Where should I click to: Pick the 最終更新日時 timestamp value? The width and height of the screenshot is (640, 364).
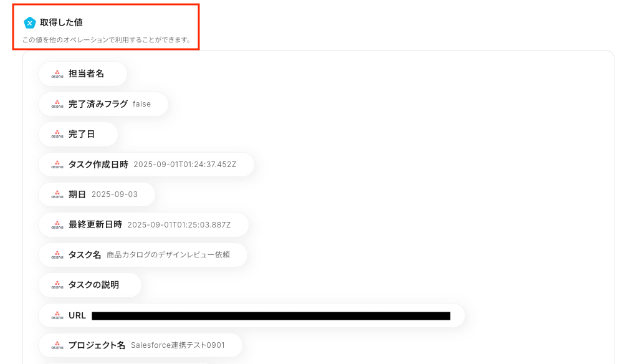coord(179,225)
